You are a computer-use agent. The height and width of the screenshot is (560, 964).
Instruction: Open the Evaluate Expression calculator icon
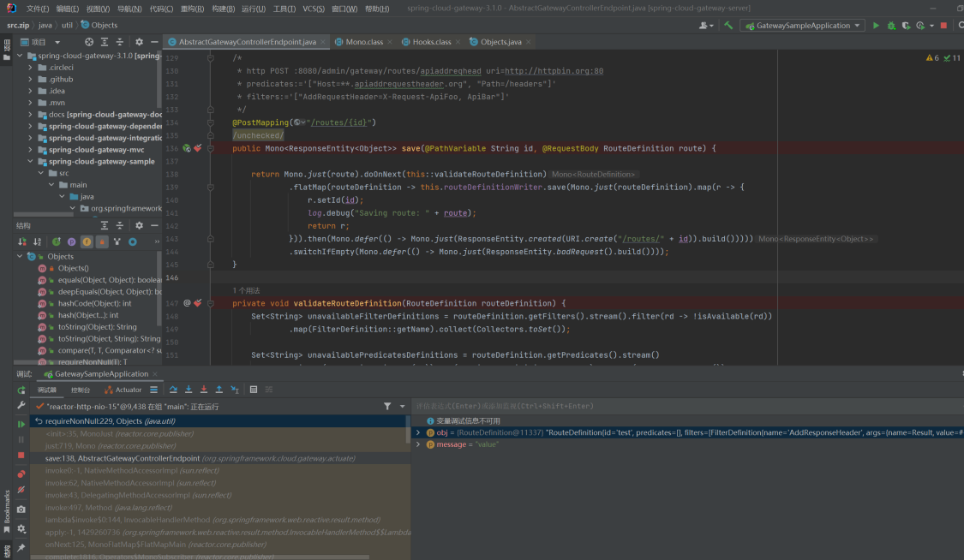tap(254, 390)
